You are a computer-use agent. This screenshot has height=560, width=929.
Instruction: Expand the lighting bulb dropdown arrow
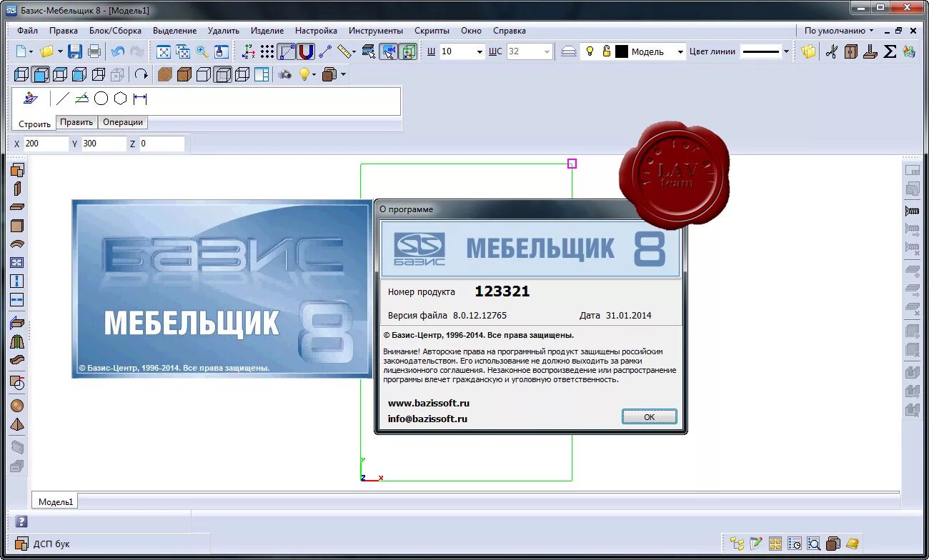pos(314,75)
